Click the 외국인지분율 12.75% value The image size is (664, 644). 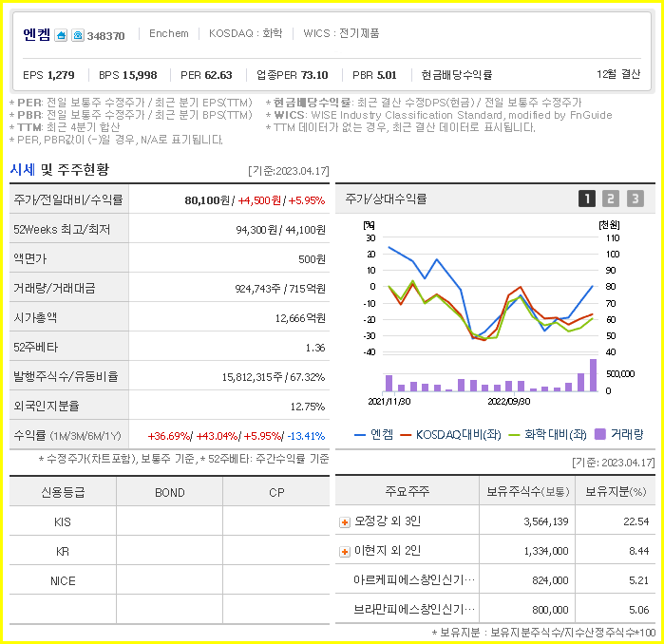coord(308,407)
